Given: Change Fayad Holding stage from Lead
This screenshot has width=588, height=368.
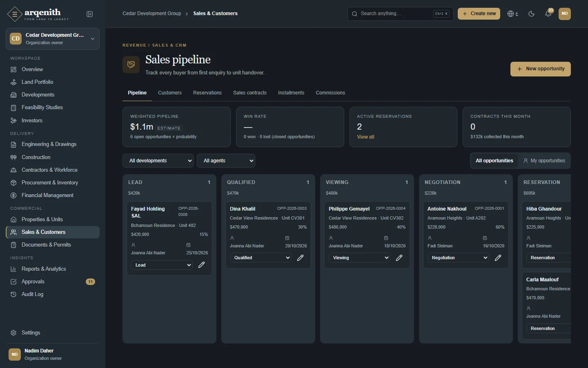Looking at the screenshot, I should coord(162,265).
